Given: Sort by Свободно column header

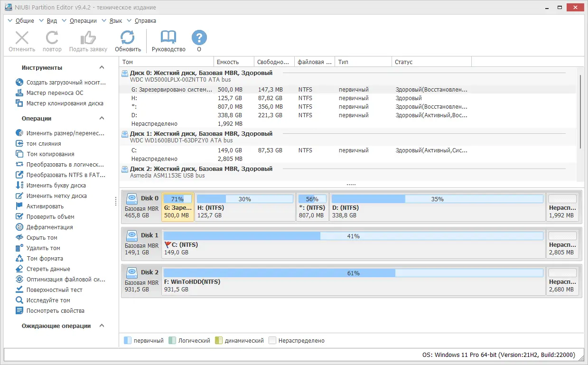Looking at the screenshot, I should pyautogui.click(x=274, y=62).
